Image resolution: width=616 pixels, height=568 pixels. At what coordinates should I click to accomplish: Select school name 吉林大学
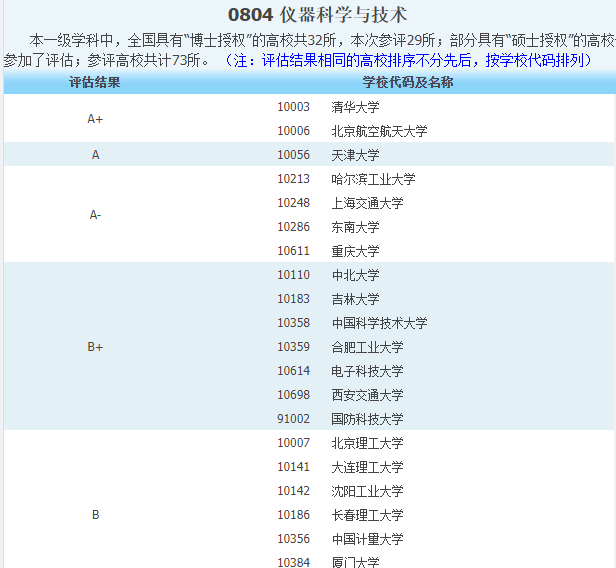(355, 299)
